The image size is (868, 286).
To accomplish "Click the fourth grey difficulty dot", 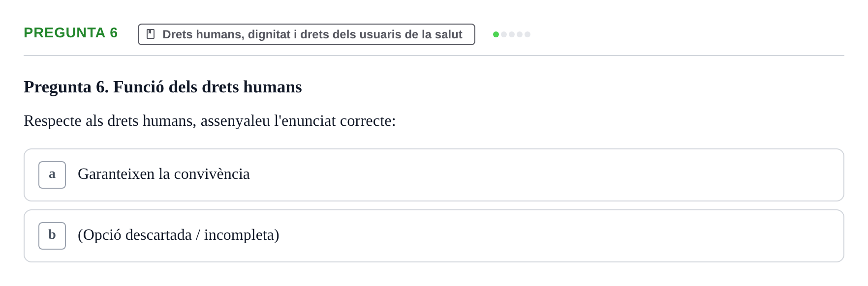I will coord(520,34).
